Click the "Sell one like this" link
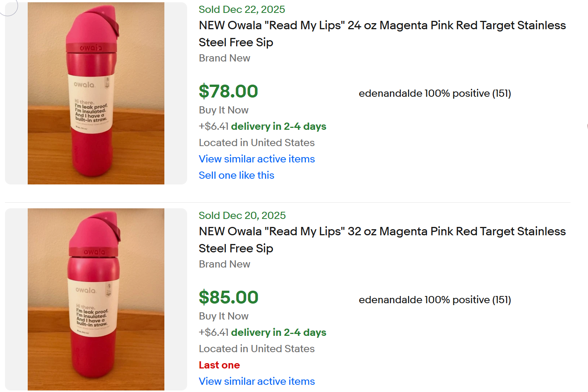Viewport: 588px width, 392px height. 236,175
